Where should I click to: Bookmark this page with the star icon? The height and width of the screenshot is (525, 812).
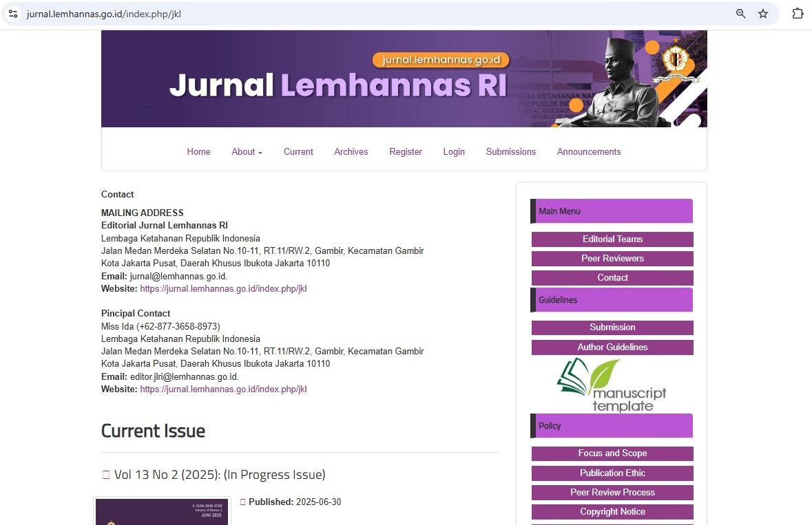[763, 14]
